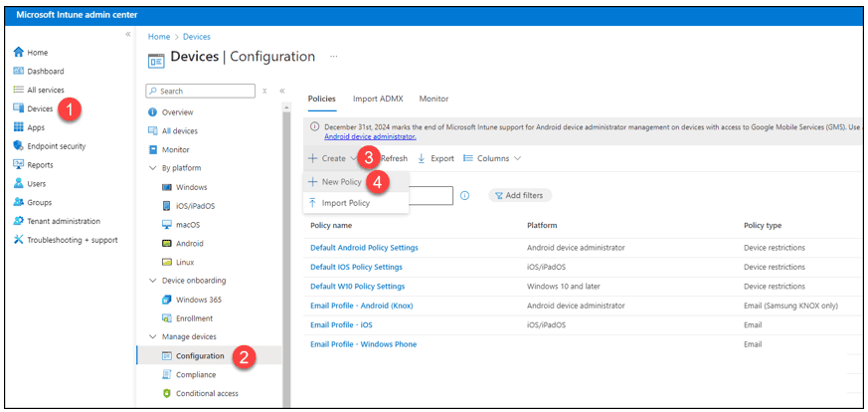Open Enrollment under Device onboarding
Image resolution: width=868 pixels, height=412 pixels.
[187, 319]
